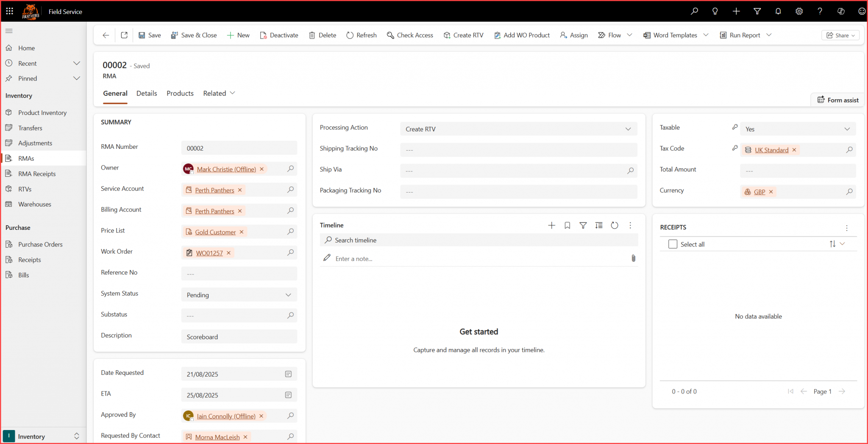Viewport: 868px width, 444px height.
Task: Click the notifications bell icon
Action: click(778, 11)
